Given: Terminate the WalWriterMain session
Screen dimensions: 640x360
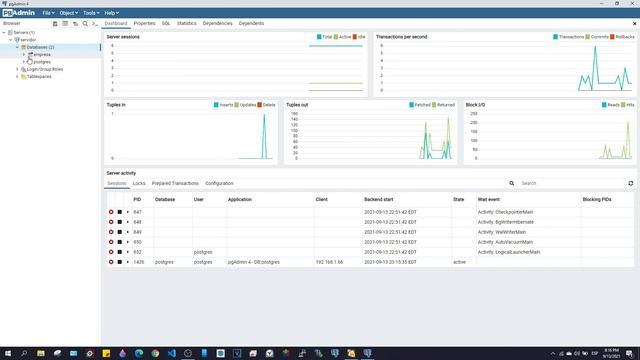Looking at the screenshot, I should point(111,232).
